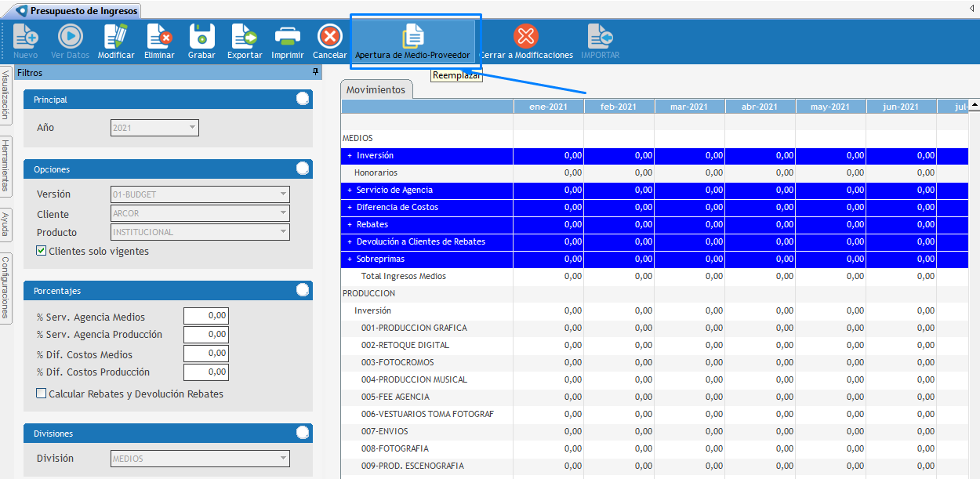The width and height of the screenshot is (980, 479).
Task: Click the Eliminar toolbar icon
Action: pos(159,37)
